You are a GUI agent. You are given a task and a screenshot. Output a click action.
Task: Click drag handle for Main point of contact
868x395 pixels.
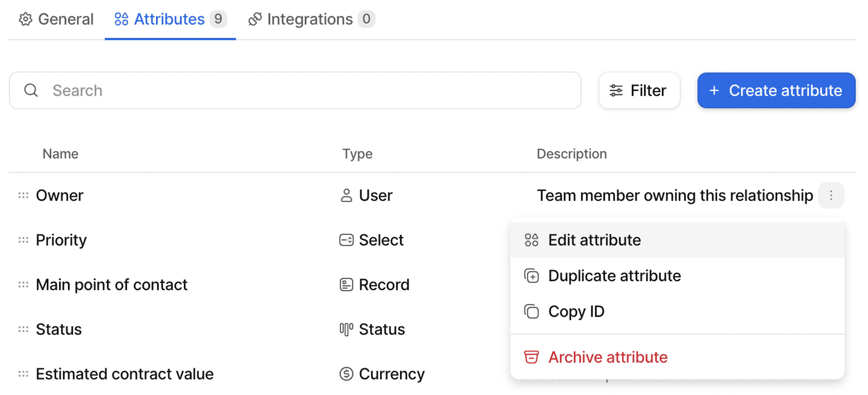tap(23, 285)
